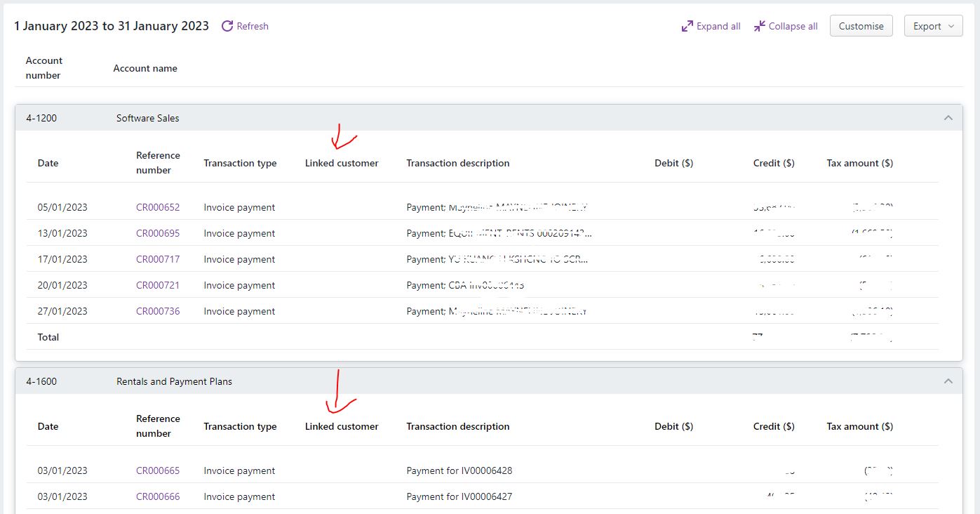Click the Refresh icon beside the date range
The height and width of the screenshot is (514, 980).
[x=227, y=26]
